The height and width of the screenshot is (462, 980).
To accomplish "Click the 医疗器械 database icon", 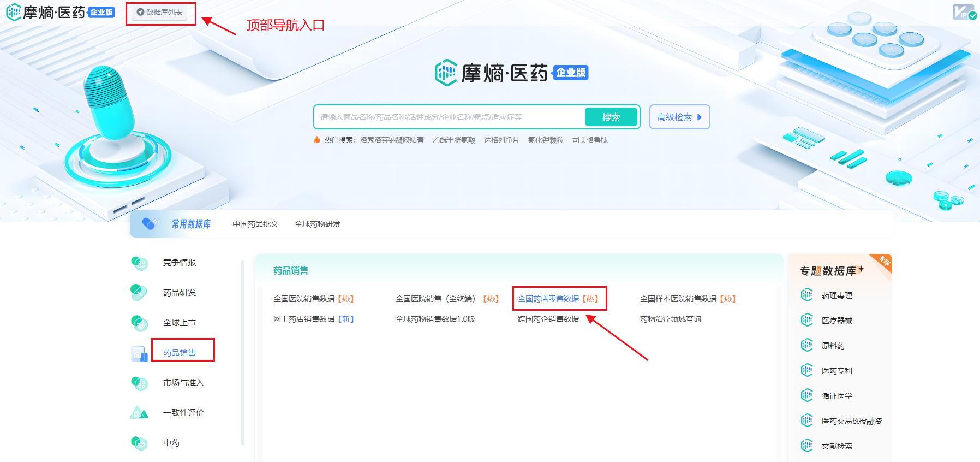I will [806, 320].
